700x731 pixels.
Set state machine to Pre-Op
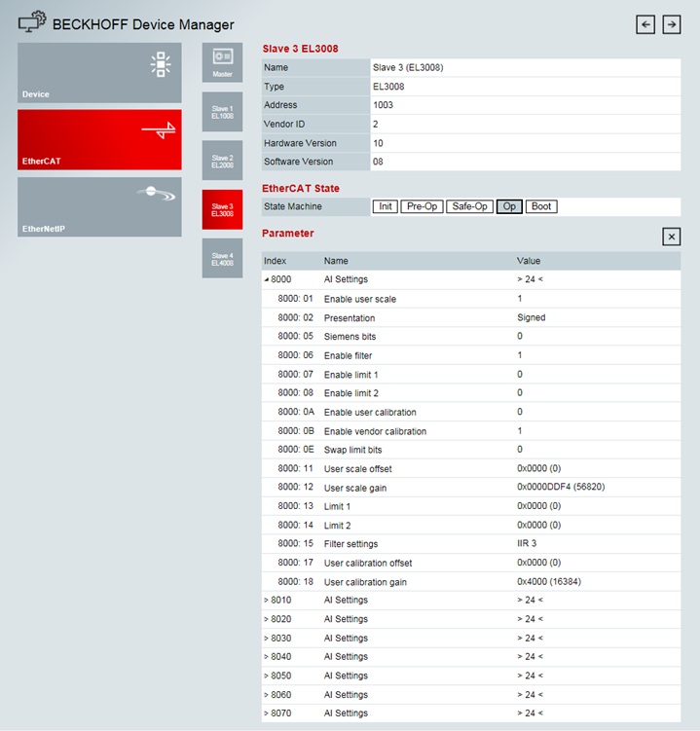click(423, 206)
